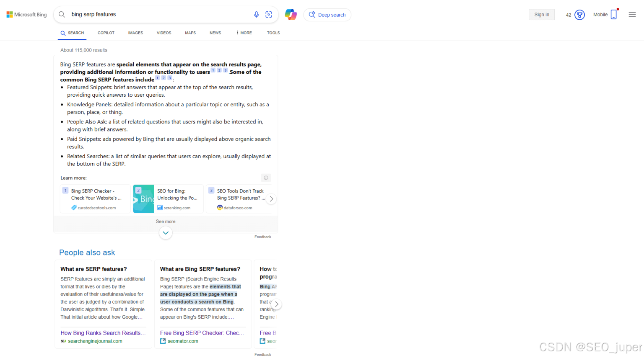Click searchenginejournal.com site link
The height and width of the screenshot is (358, 644).
pos(95,341)
